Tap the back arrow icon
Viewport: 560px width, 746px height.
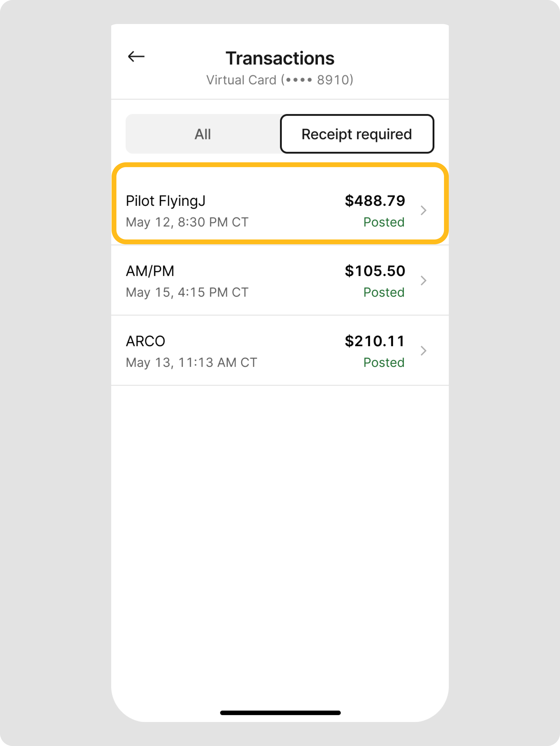(136, 57)
